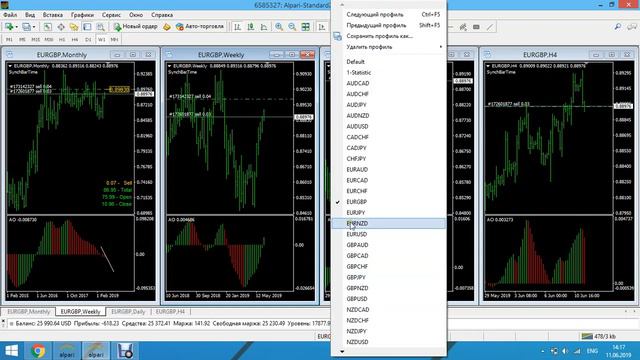Viewport: 640px width, 360px height.
Task: Toggle the Terminal panel icon
Action: point(87,27)
